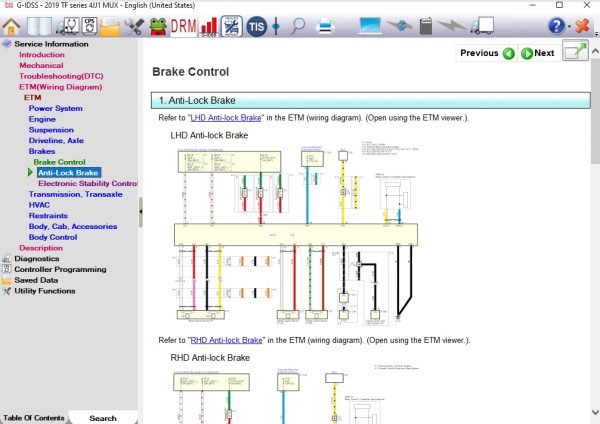This screenshot has height=424, width=600.
Task: Print page using printer icon
Action: coord(326,26)
